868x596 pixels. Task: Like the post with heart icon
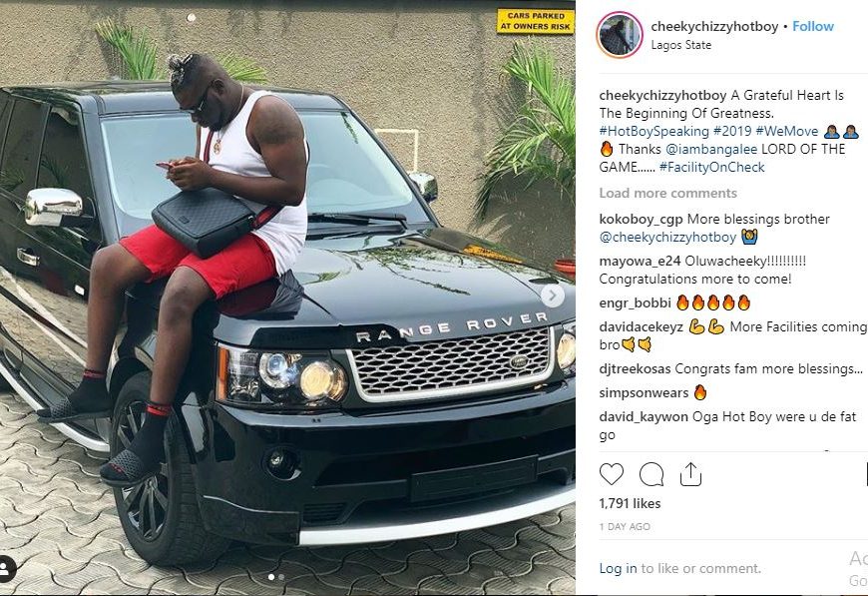(x=612, y=474)
